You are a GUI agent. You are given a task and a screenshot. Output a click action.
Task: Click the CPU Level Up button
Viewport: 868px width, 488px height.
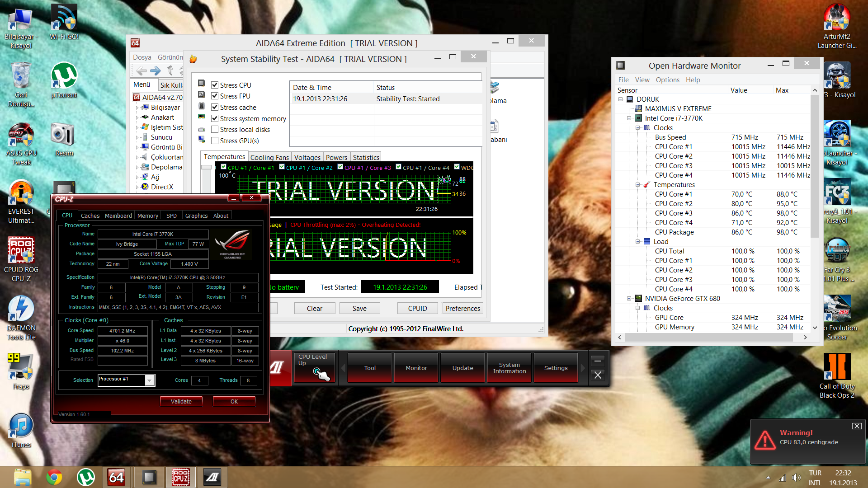[x=314, y=367]
